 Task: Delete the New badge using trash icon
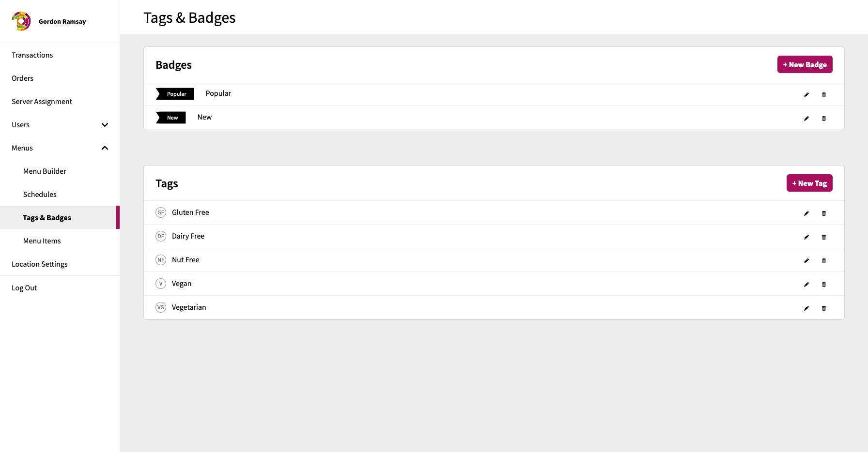coord(824,119)
